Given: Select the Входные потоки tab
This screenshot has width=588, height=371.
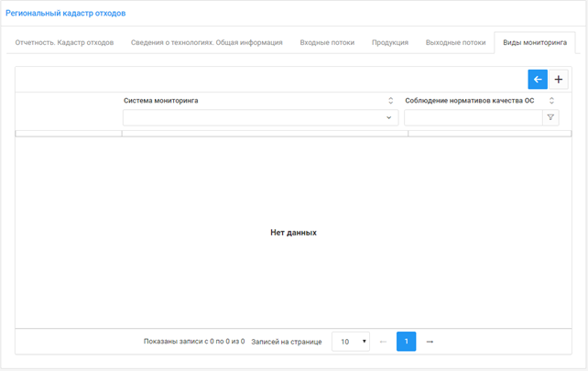Looking at the screenshot, I should [327, 43].
